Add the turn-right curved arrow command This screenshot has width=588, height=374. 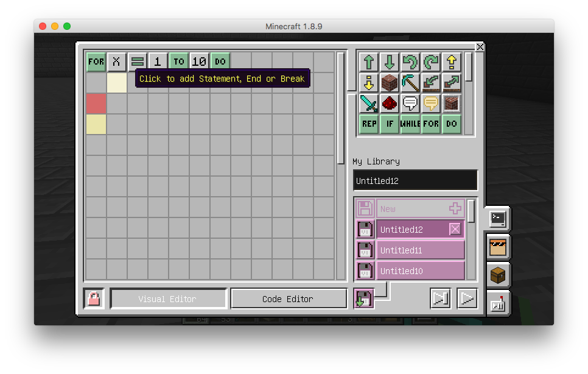(431, 62)
